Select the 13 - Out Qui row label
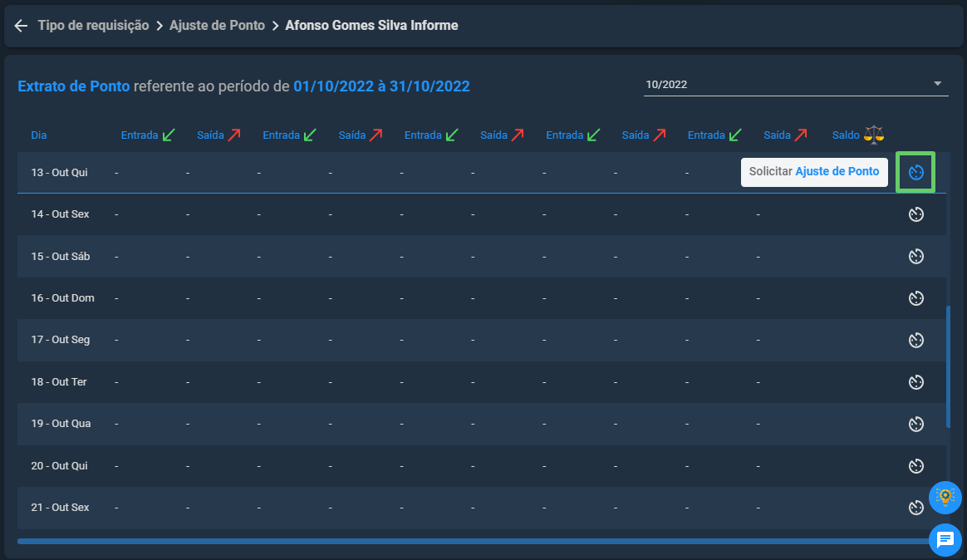The height and width of the screenshot is (560, 967). point(59,172)
